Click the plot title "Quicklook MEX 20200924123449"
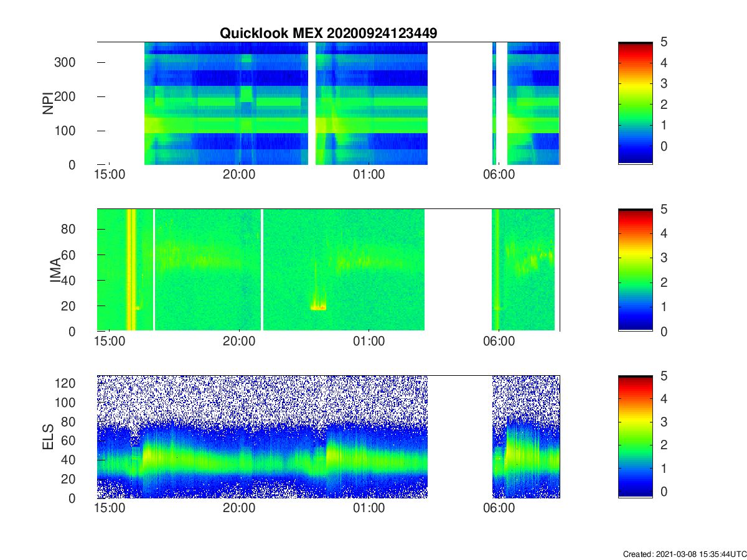The image size is (747, 560). [x=328, y=33]
